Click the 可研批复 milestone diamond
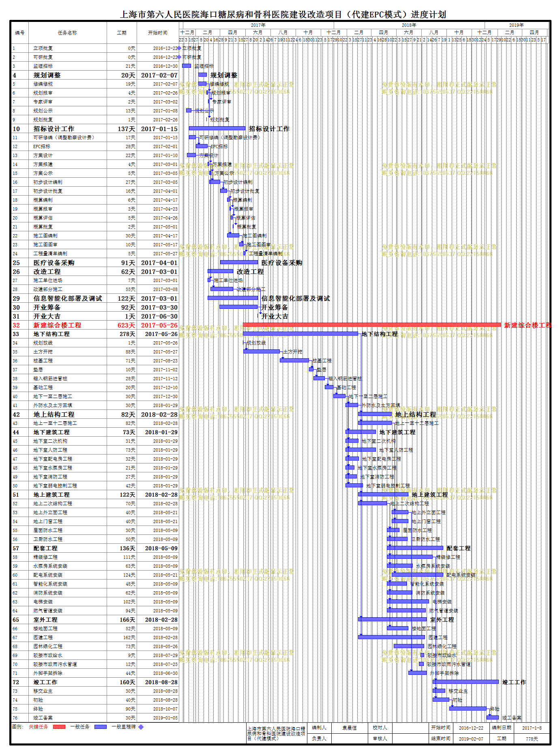The image size is (560, 754). point(179,57)
